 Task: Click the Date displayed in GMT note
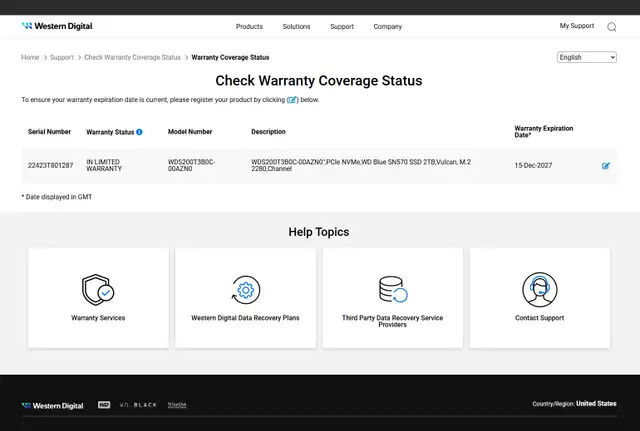[x=57, y=197]
